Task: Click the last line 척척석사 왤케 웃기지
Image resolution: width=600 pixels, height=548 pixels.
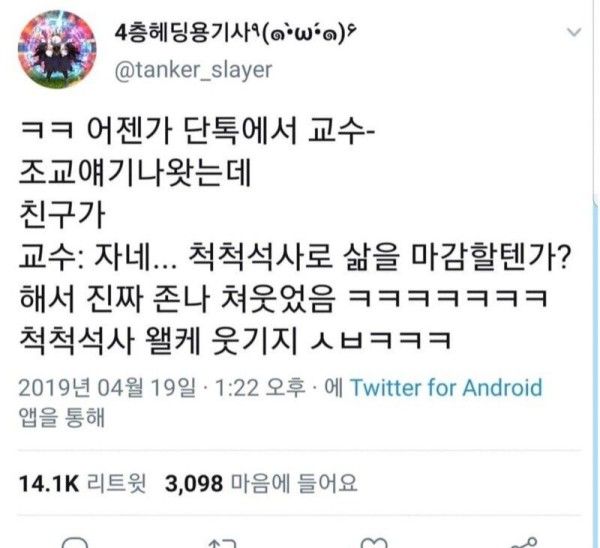Action: (x=235, y=340)
